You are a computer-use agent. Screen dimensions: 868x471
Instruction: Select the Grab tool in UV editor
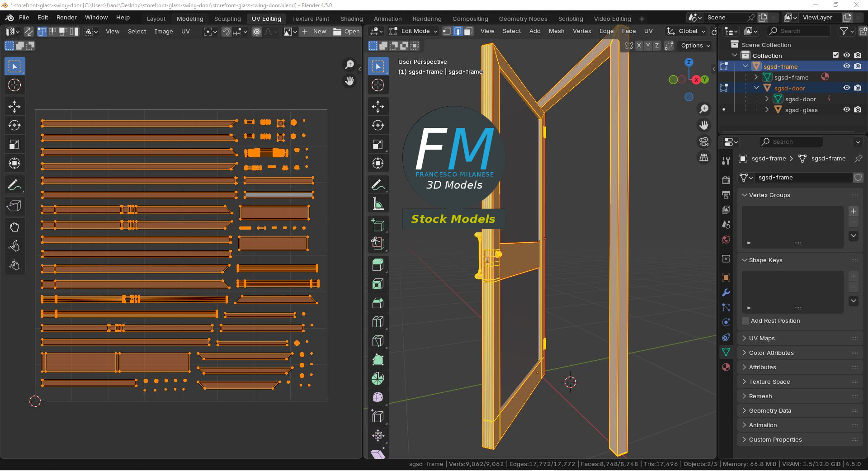(14, 227)
